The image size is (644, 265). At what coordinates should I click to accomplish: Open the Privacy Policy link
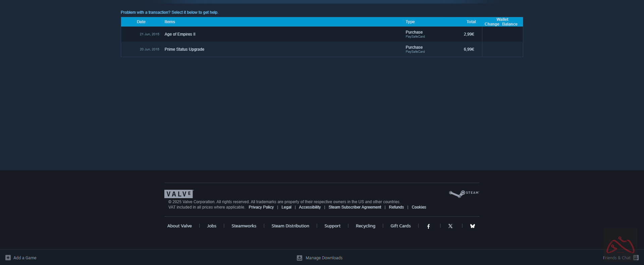[x=261, y=207]
